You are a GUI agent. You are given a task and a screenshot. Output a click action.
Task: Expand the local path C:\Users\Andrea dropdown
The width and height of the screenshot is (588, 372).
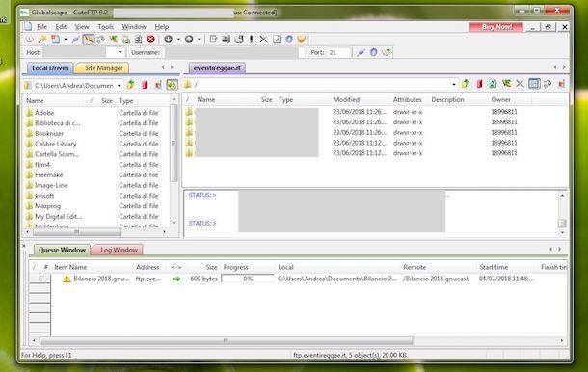tap(120, 85)
